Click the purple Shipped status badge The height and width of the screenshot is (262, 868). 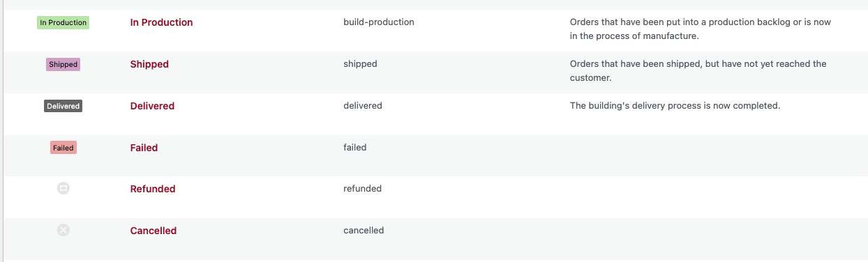click(63, 64)
